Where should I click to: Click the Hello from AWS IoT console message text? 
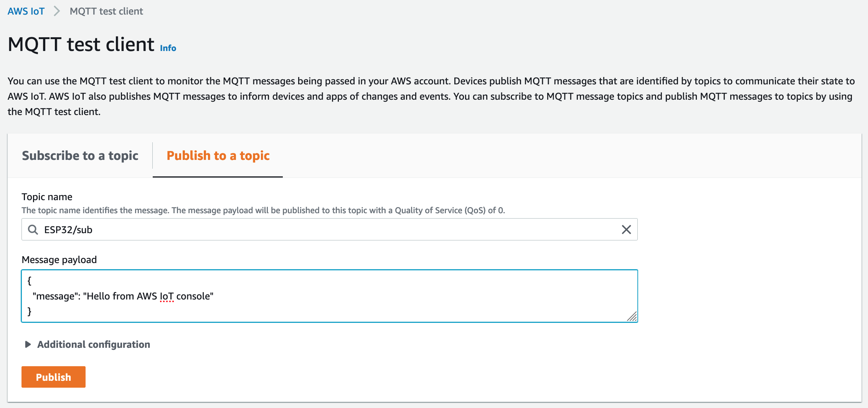(123, 296)
